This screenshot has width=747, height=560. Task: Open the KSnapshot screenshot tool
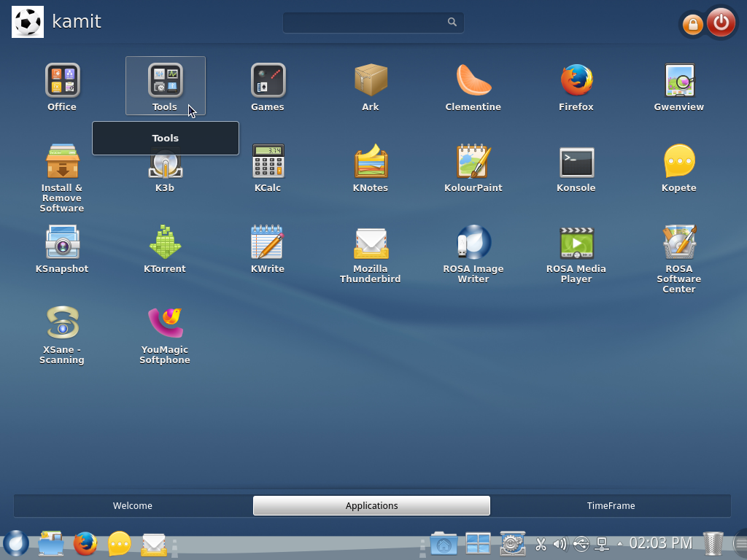63,249
